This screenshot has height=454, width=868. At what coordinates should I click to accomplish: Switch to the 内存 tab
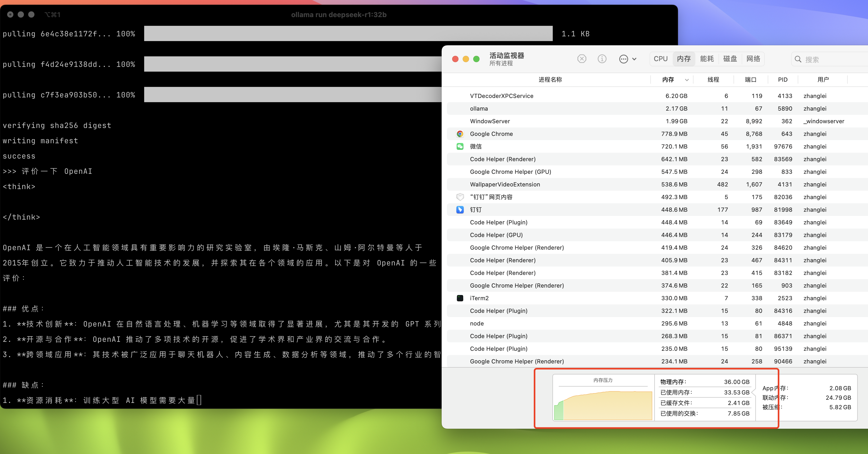[684, 59]
